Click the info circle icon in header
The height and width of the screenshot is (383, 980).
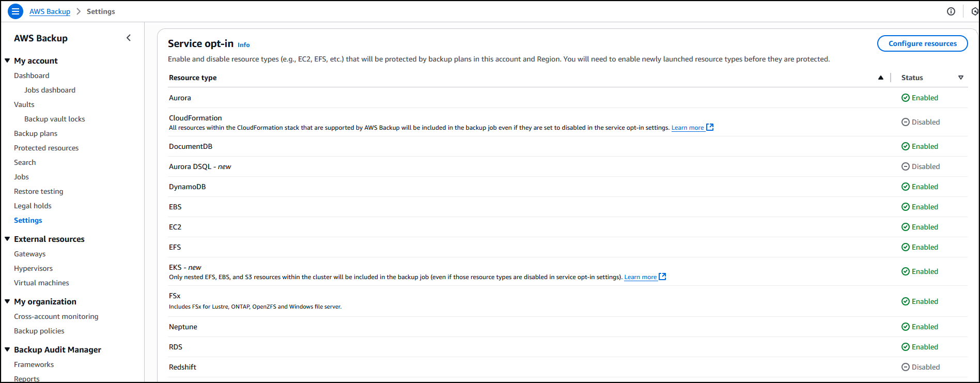[951, 11]
